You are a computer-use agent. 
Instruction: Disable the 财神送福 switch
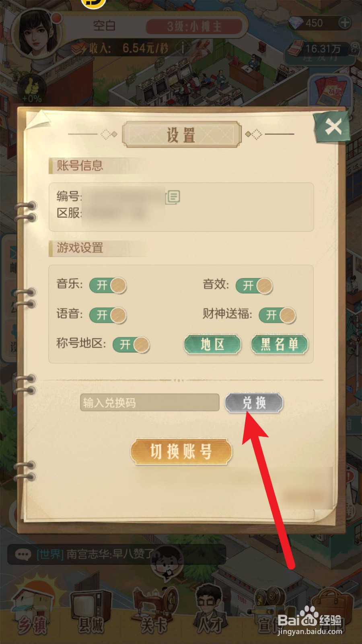pos(278,315)
